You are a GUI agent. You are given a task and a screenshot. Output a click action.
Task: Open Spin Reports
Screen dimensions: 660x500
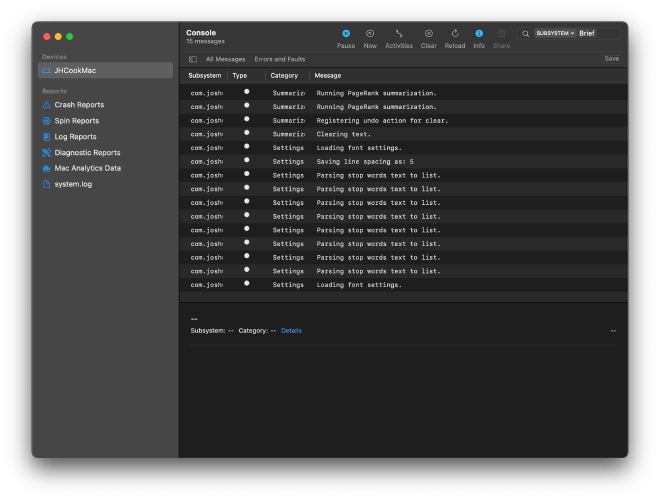click(77, 121)
